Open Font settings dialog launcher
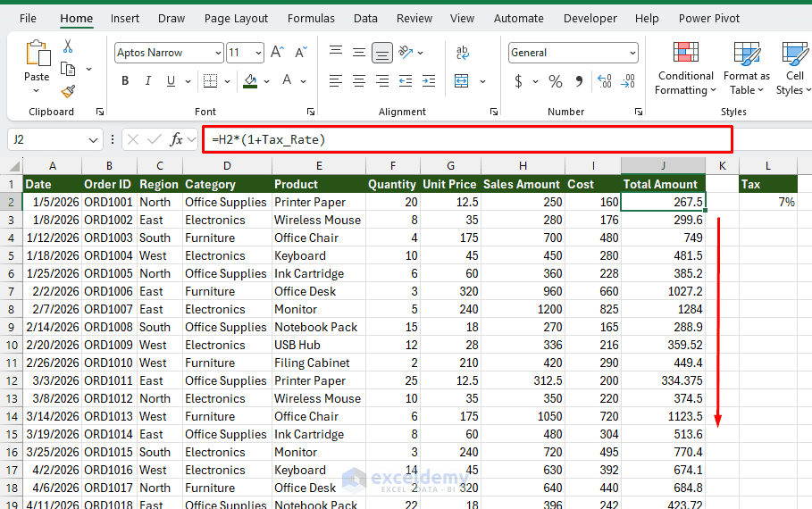This screenshot has width=812, height=509. (x=311, y=112)
